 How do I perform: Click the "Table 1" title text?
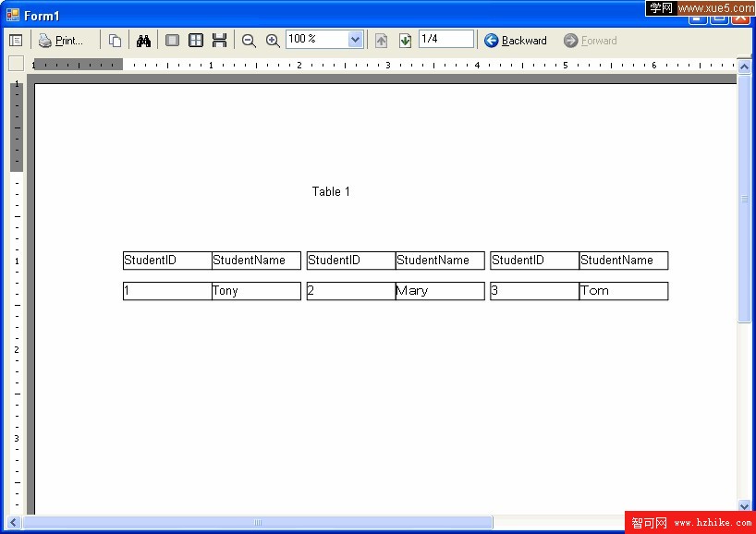tap(331, 192)
